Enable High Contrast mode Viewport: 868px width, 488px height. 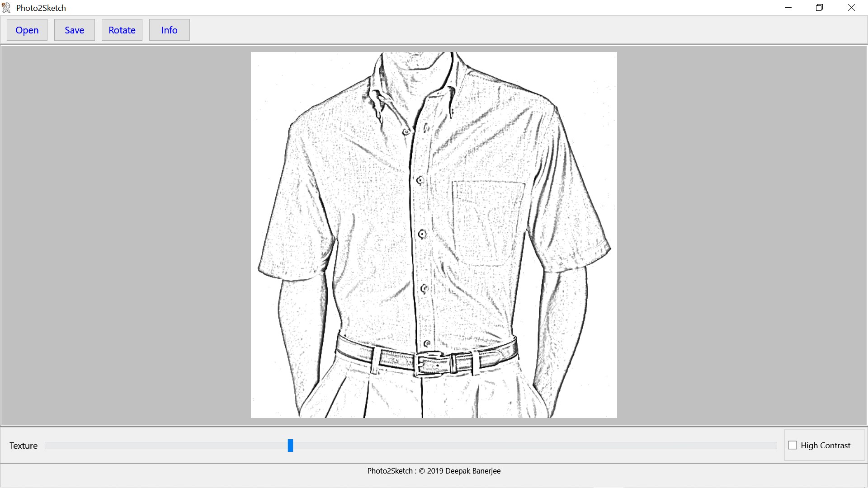[793, 445]
